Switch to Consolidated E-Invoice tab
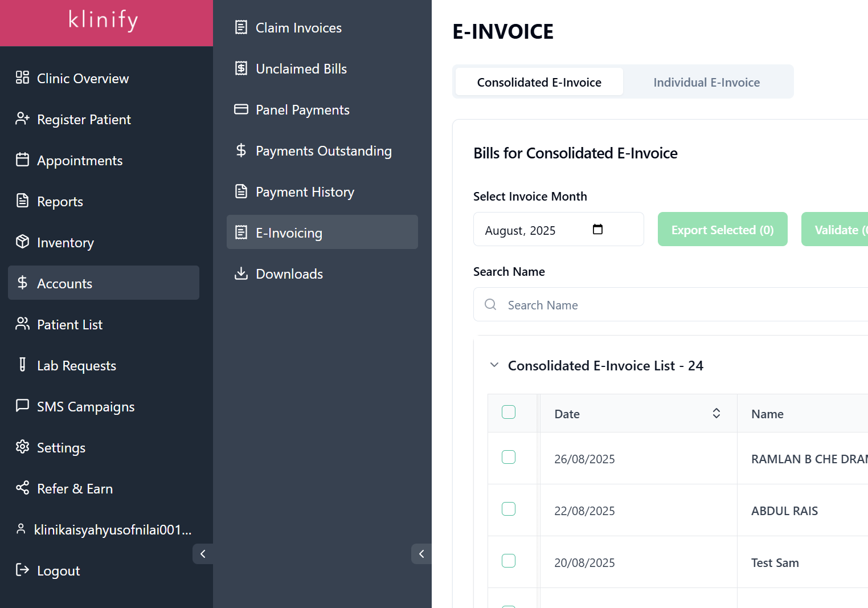The image size is (868, 608). click(539, 82)
